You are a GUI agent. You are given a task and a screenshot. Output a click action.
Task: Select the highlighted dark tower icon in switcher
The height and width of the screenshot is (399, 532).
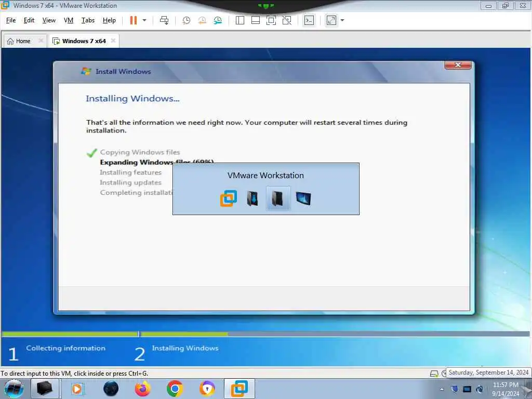pyautogui.click(x=278, y=198)
